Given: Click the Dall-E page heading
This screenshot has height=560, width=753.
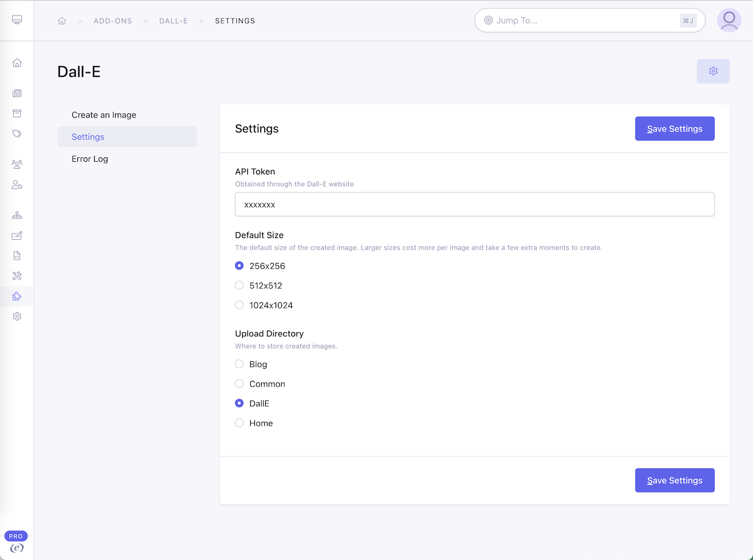Looking at the screenshot, I should 79,72.
